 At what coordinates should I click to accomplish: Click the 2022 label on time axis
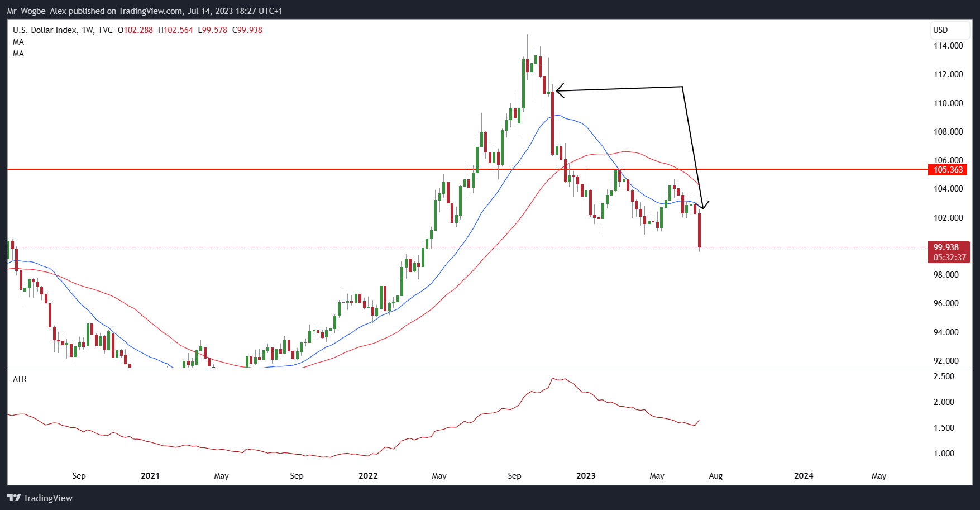pos(368,476)
